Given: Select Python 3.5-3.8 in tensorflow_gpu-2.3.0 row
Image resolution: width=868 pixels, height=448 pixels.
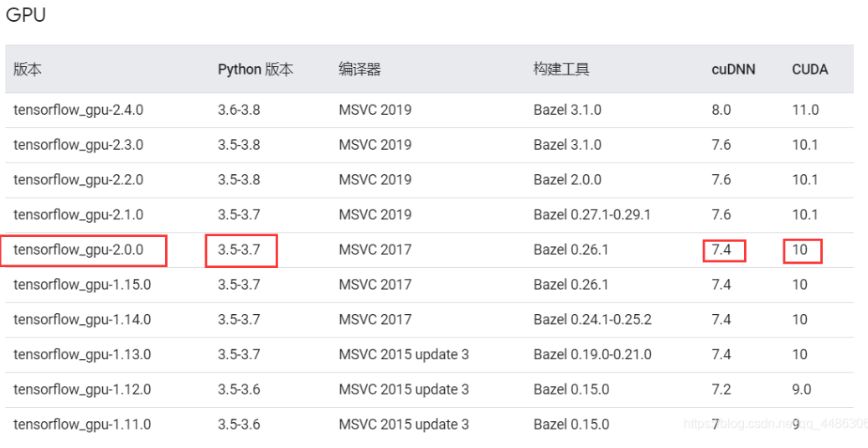Looking at the screenshot, I should pyautogui.click(x=239, y=145).
